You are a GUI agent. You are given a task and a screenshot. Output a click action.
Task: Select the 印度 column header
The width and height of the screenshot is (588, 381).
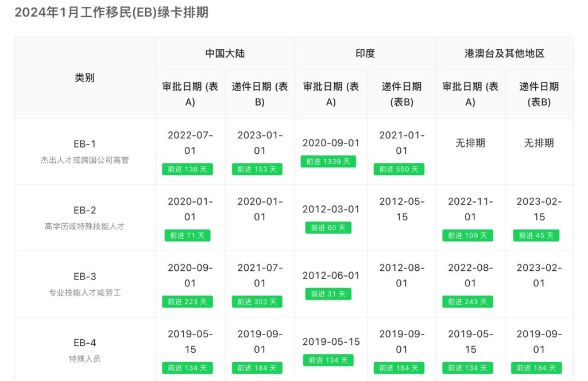[365, 53]
